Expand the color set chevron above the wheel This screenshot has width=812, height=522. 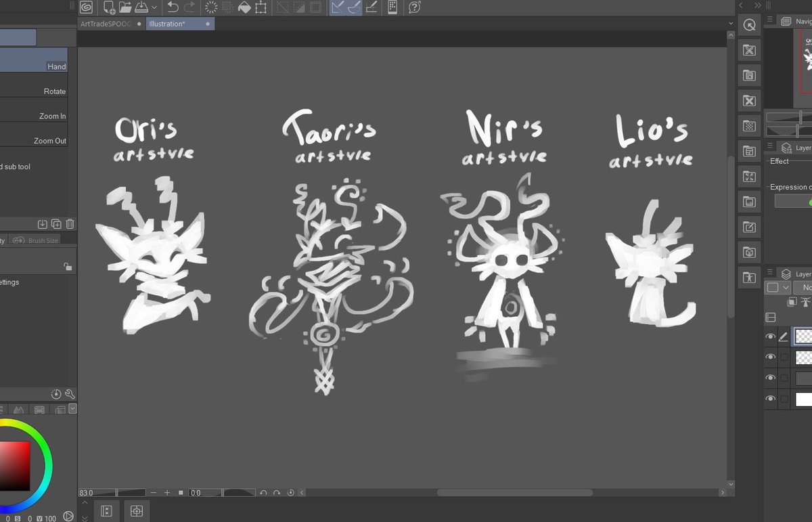[x=72, y=408]
